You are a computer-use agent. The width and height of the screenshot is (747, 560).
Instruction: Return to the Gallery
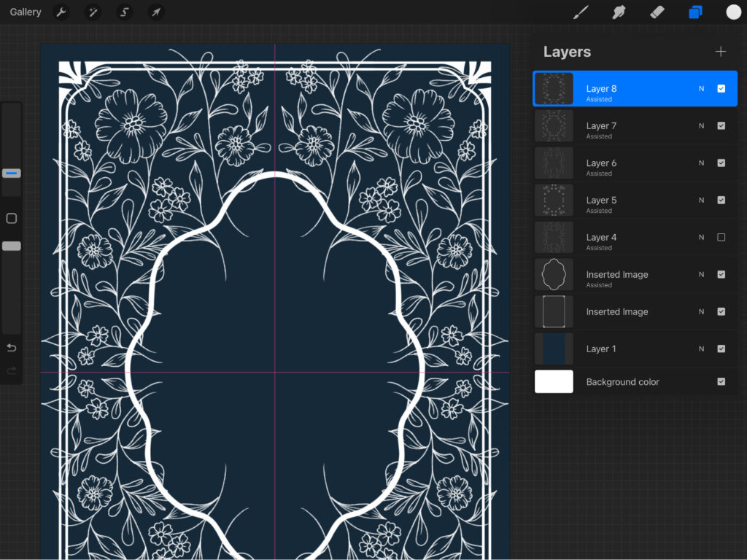[x=26, y=12]
